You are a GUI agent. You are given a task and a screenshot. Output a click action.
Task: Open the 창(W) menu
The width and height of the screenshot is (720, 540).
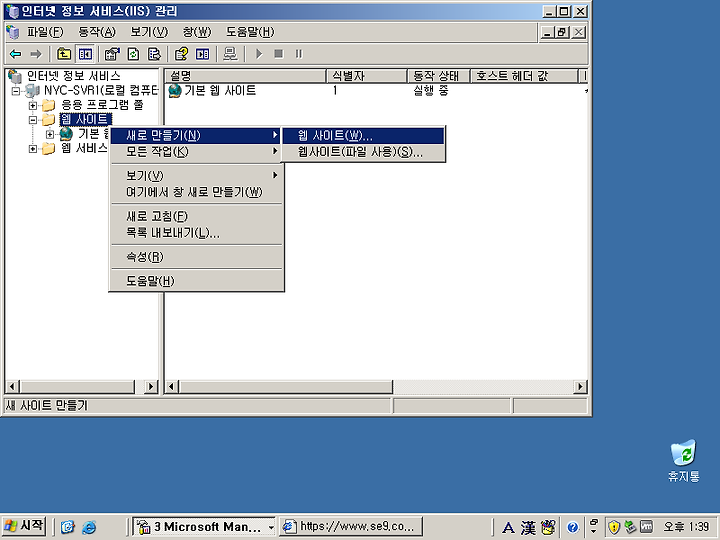click(197, 32)
